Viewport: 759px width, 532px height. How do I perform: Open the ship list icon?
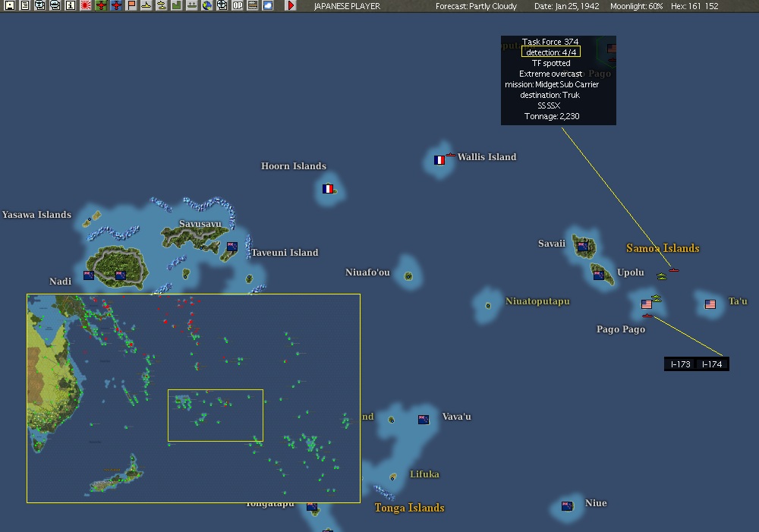pos(55,5)
